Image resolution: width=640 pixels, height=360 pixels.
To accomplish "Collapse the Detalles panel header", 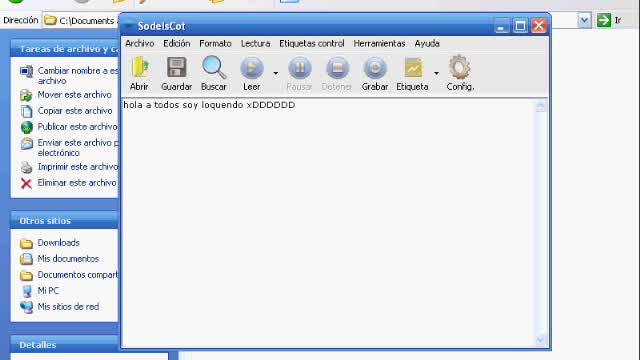I will click(x=65, y=345).
